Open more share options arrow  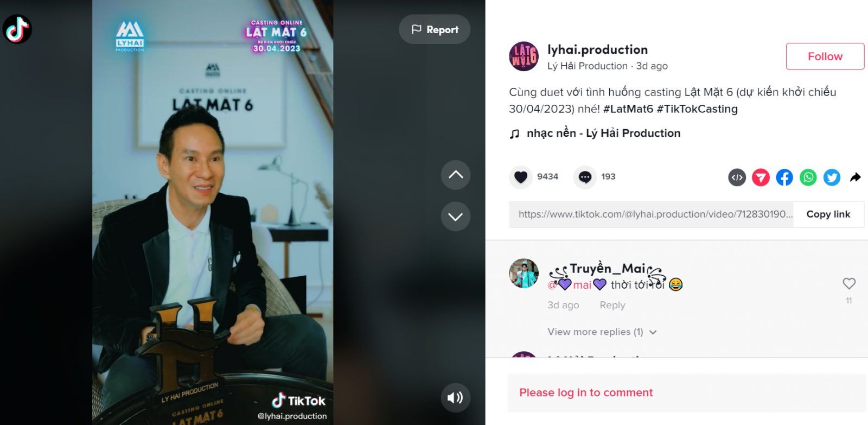pyautogui.click(x=856, y=177)
